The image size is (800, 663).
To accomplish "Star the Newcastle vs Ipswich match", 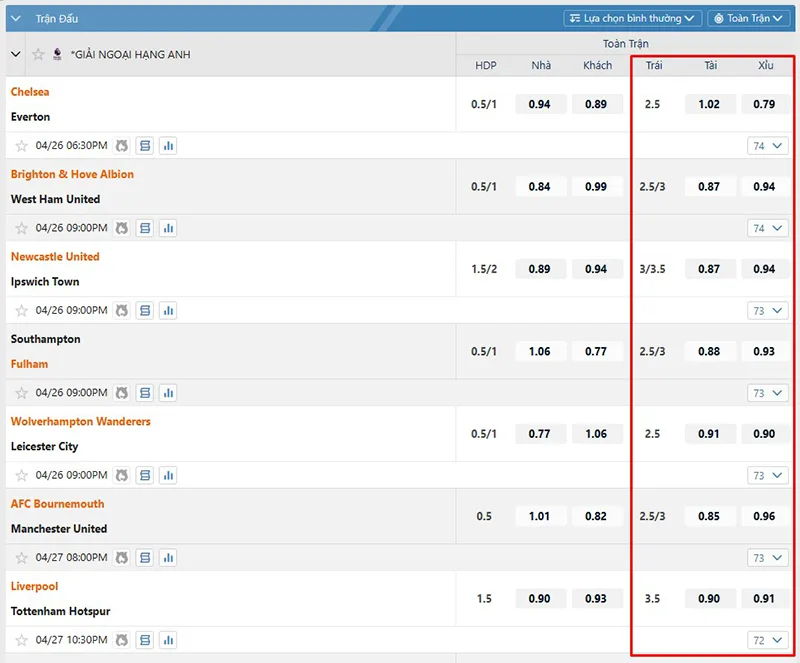I will point(21,310).
